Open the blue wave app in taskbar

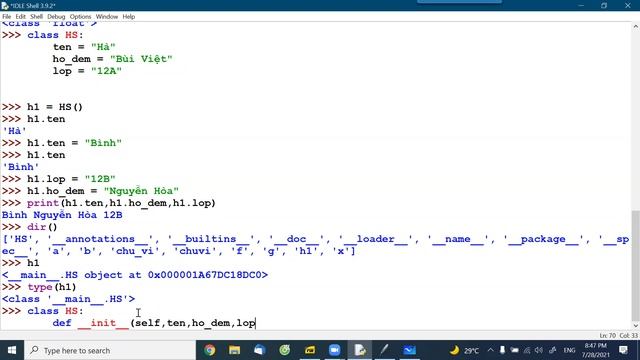(x=409, y=350)
